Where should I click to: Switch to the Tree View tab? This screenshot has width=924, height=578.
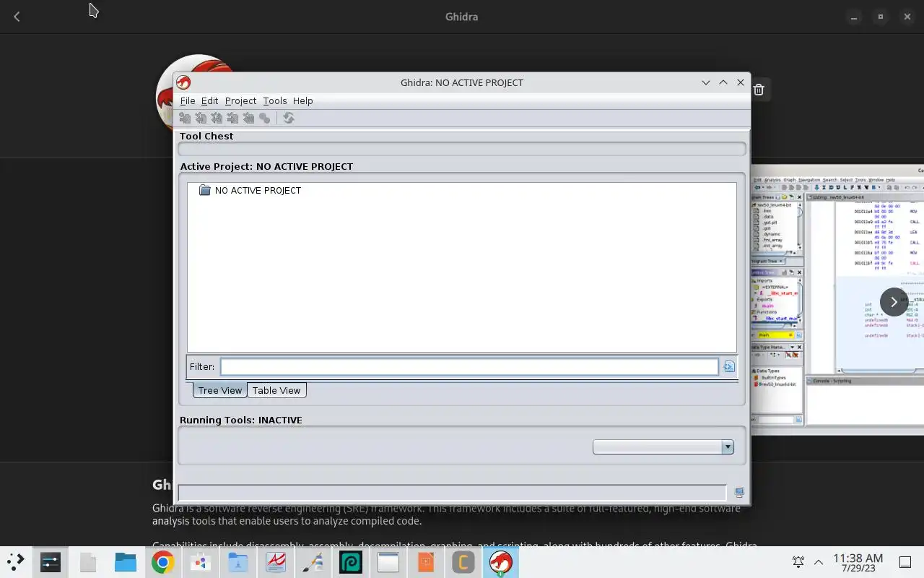coord(219,390)
